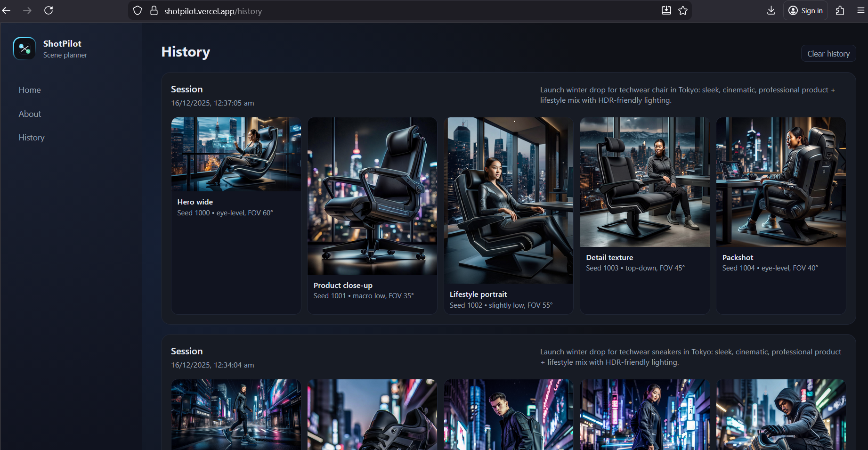This screenshot has width=868, height=450.
Task: View site security padlock info
Action: (154, 10)
